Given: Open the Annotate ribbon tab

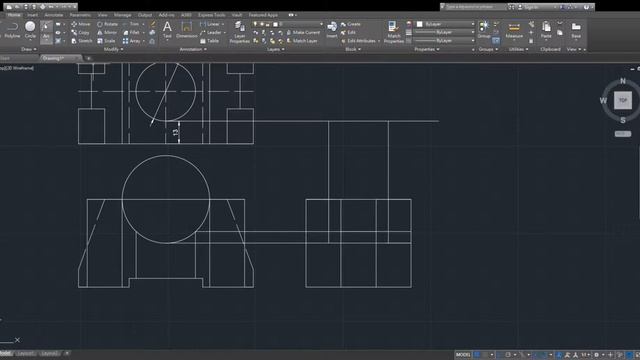Looking at the screenshot, I should pos(53,15).
